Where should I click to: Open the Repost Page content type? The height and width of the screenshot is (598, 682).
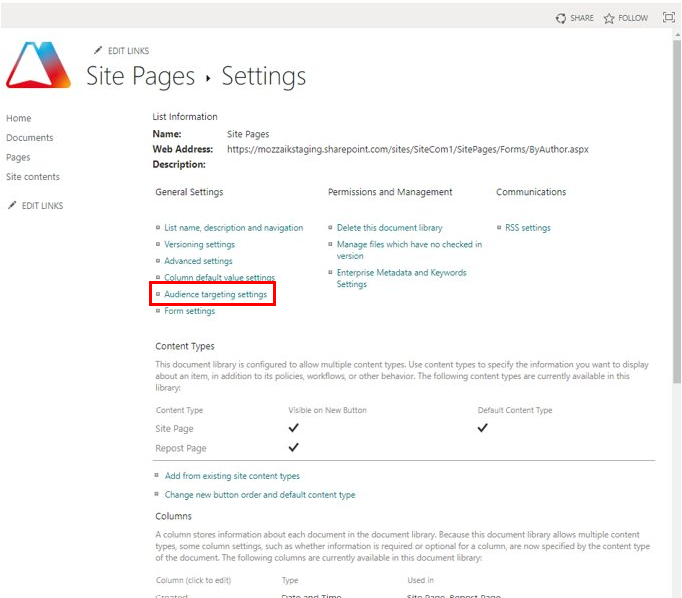[x=181, y=448]
